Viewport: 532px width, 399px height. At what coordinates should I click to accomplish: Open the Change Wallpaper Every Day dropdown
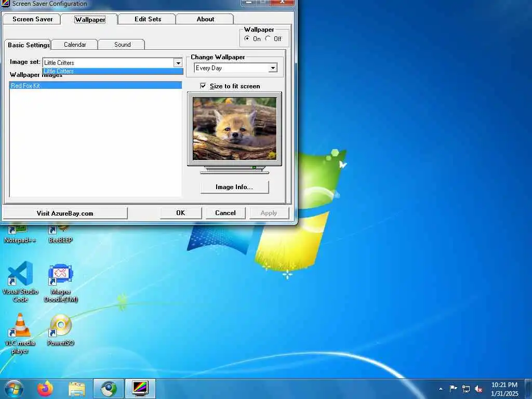tap(235, 68)
